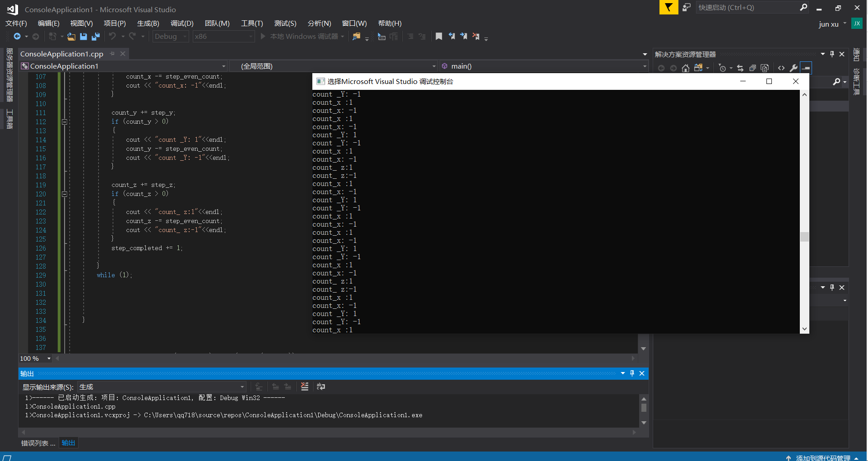The image size is (868, 461).
Task: Click the feedback smiley icon in title bar
Action: pos(687,7)
